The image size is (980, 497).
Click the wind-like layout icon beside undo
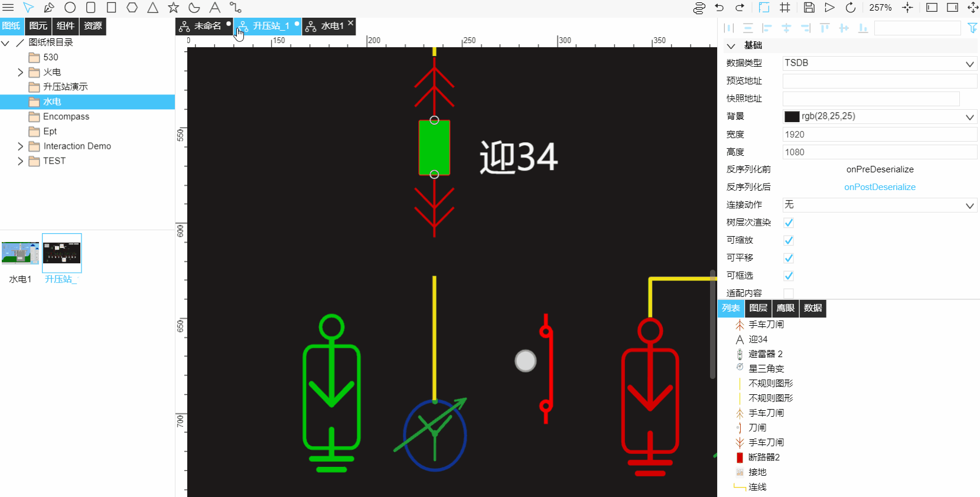click(699, 8)
